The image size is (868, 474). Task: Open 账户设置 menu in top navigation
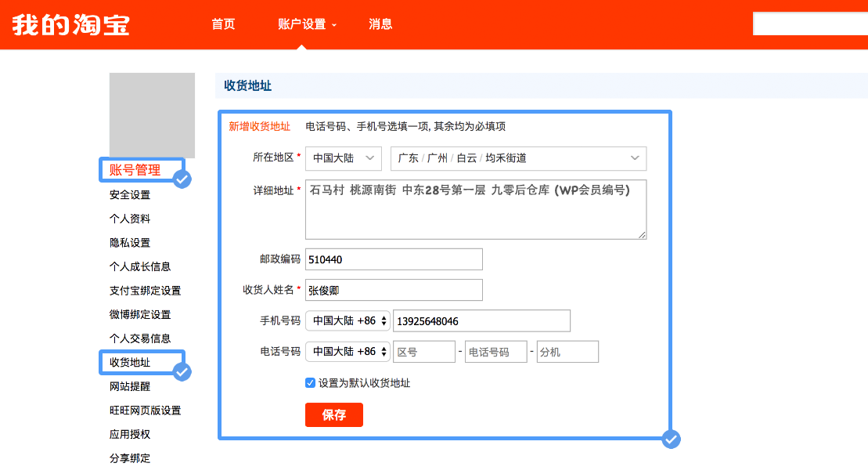(x=306, y=24)
